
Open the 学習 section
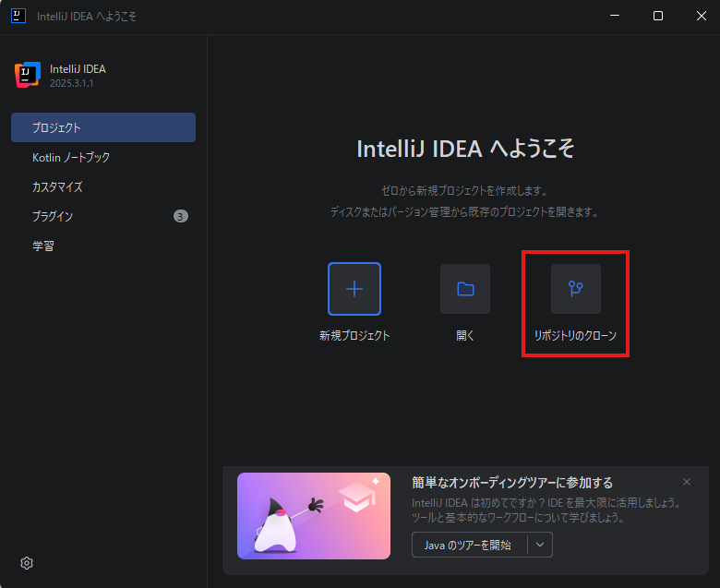[43, 246]
